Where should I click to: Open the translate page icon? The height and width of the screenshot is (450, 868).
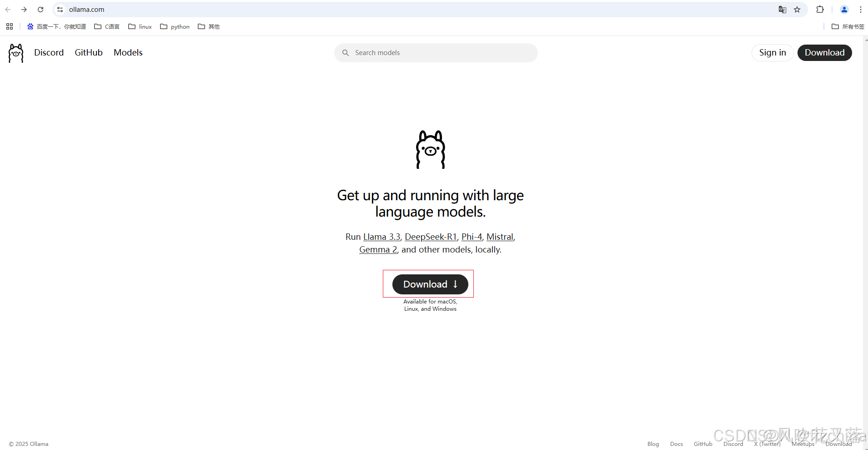(783, 10)
